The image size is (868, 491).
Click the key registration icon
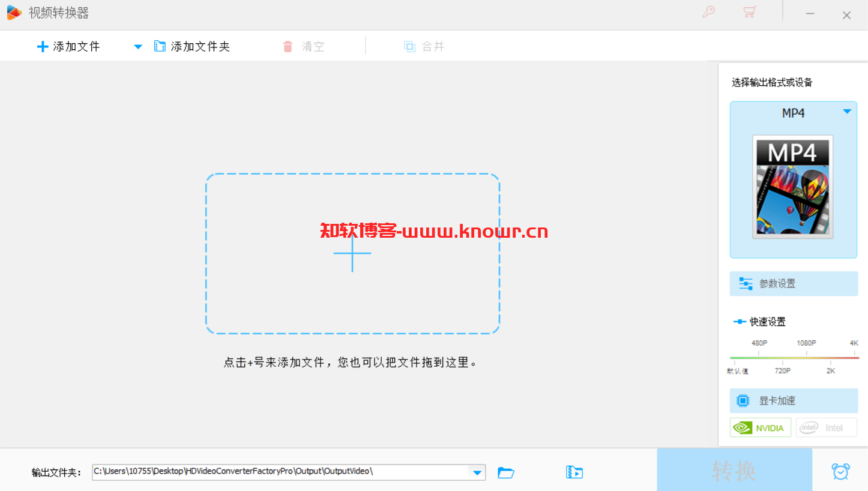pyautogui.click(x=709, y=12)
